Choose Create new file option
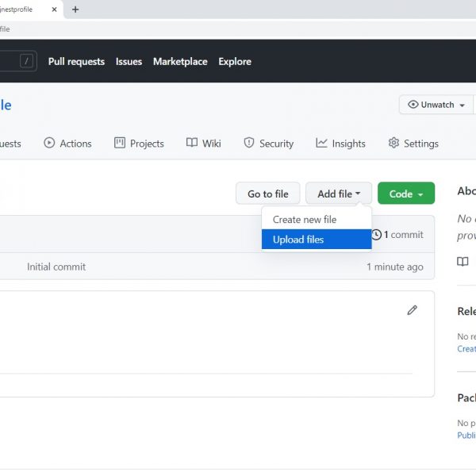476x476 pixels. click(305, 220)
